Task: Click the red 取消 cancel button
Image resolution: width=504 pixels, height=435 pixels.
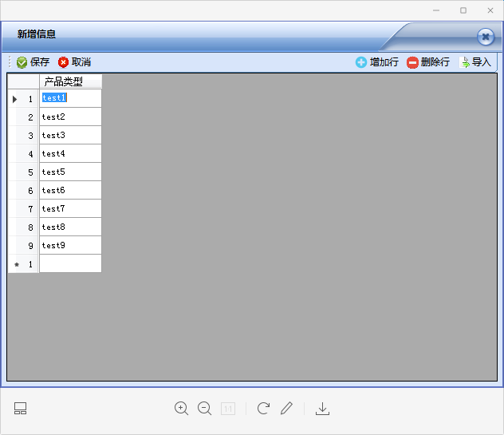Action: click(75, 62)
